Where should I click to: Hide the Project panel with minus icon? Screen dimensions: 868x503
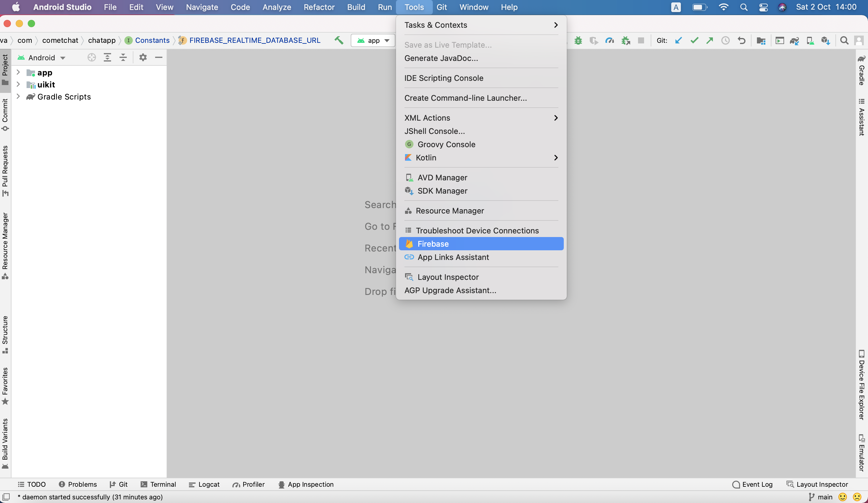pos(159,58)
